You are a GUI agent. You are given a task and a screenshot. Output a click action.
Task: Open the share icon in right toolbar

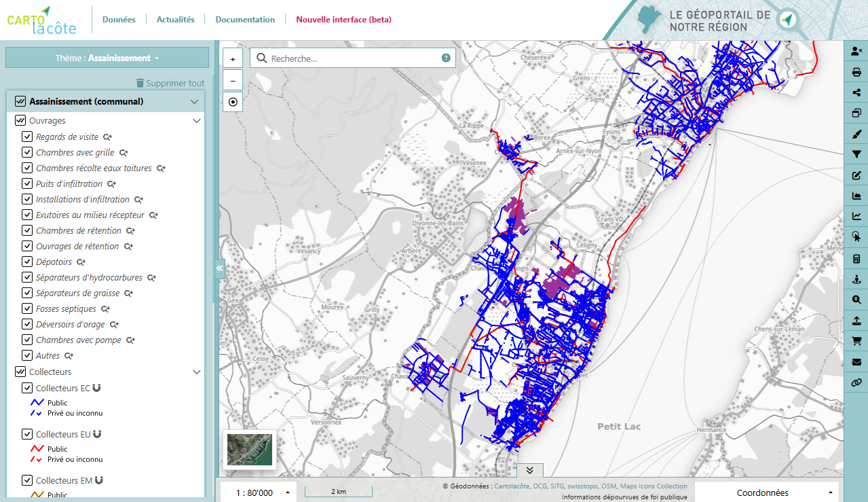pyautogui.click(x=856, y=92)
